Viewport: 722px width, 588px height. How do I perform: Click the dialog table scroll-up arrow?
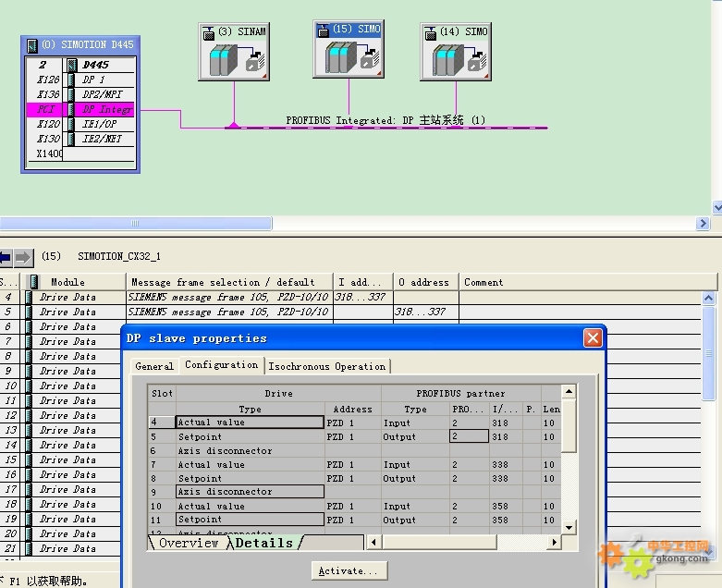coord(569,392)
